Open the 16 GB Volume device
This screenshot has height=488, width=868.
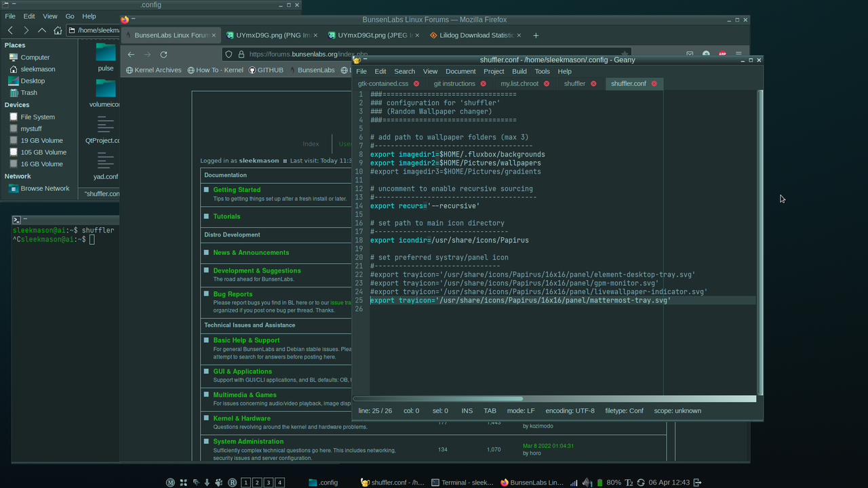click(x=36, y=164)
